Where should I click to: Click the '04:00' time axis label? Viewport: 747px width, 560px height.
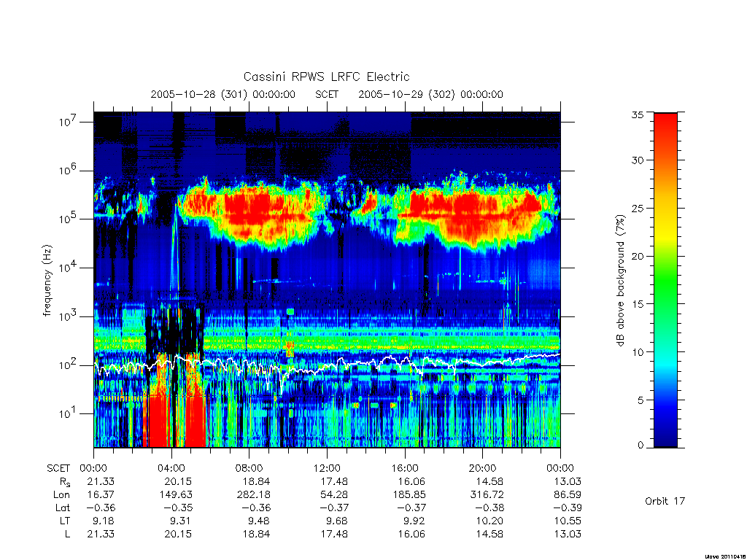[171, 468]
